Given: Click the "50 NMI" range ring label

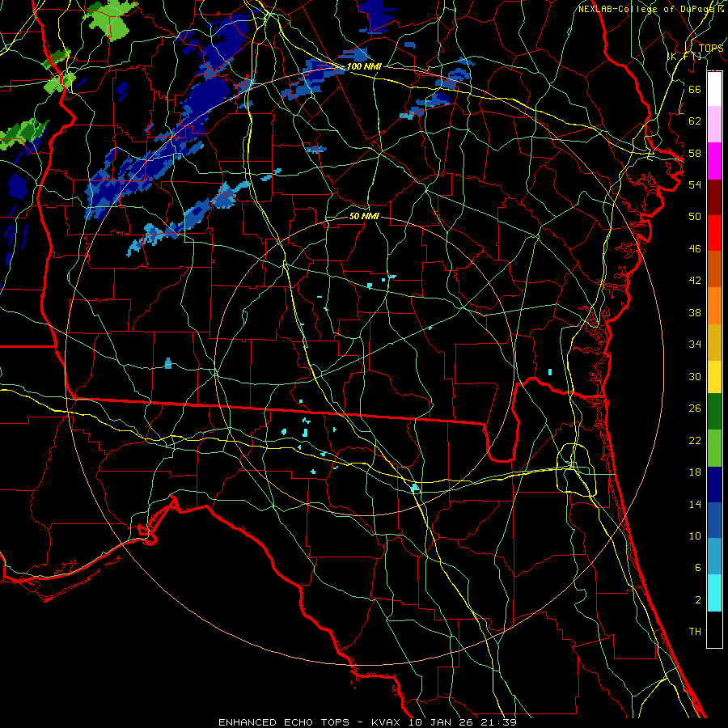Looking at the screenshot, I should 365,216.
